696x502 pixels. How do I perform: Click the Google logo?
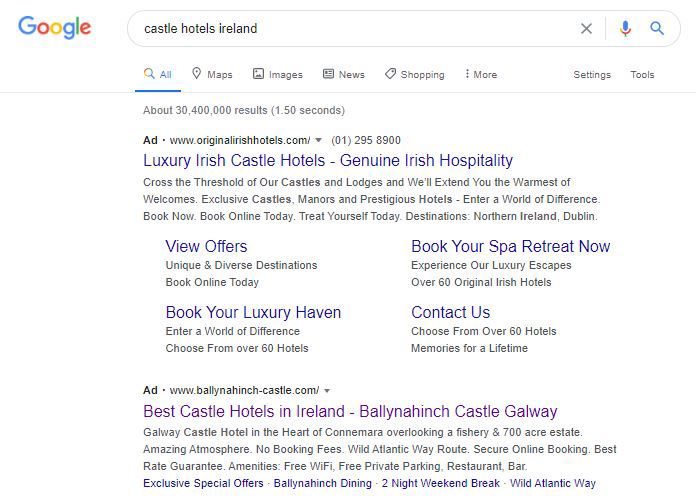(54, 28)
